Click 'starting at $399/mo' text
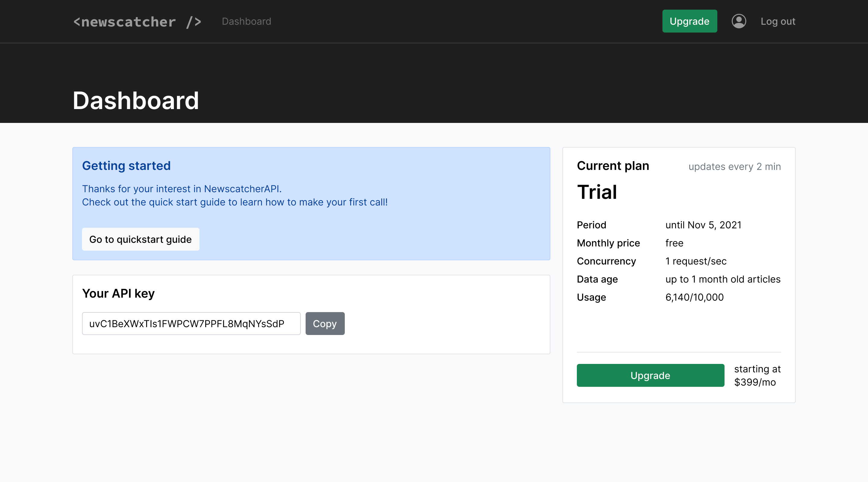 [757, 375]
